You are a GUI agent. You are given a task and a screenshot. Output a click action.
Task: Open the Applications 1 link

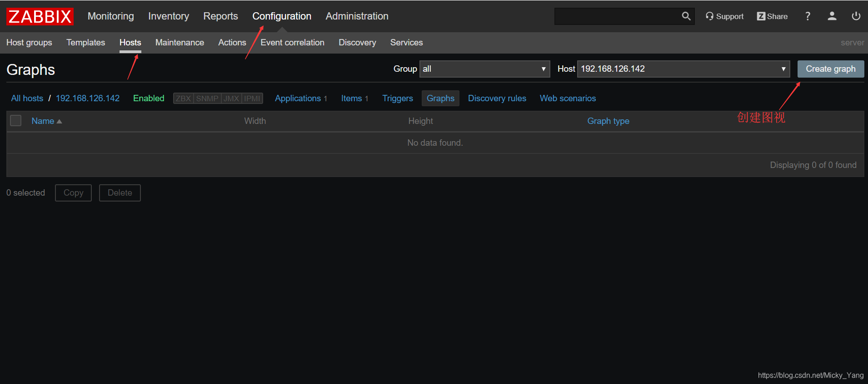pyautogui.click(x=301, y=98)
